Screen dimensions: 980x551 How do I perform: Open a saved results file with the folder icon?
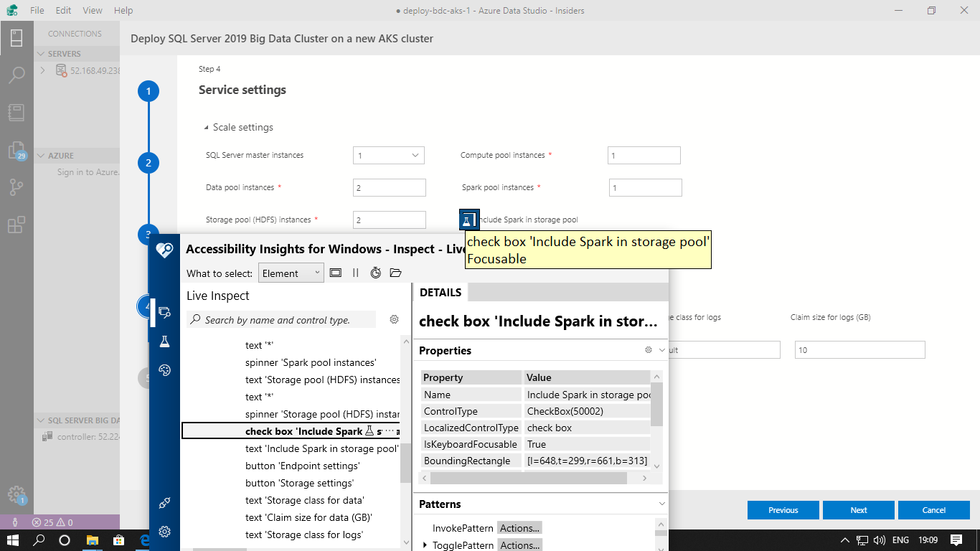tap(395, 273)
